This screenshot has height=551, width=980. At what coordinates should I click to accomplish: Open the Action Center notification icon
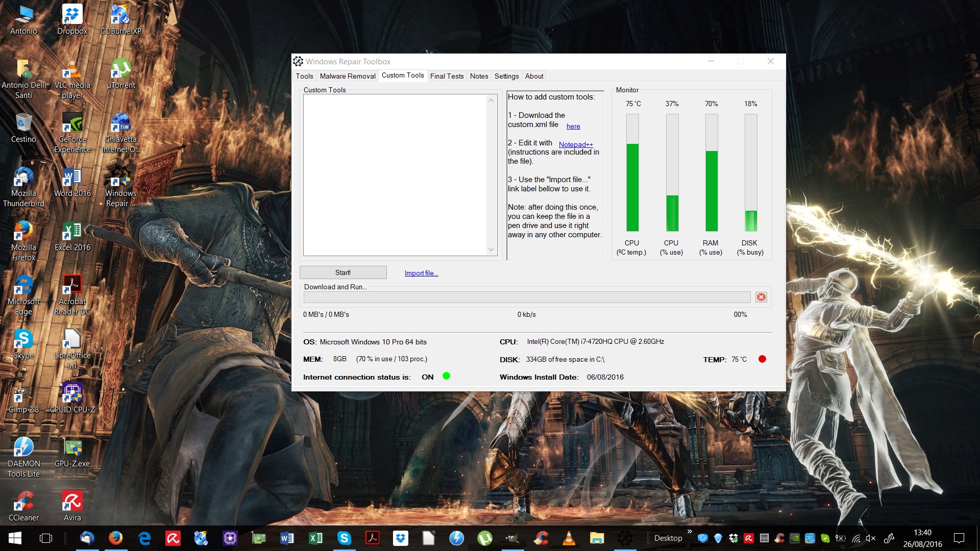(x=959, y=538)
